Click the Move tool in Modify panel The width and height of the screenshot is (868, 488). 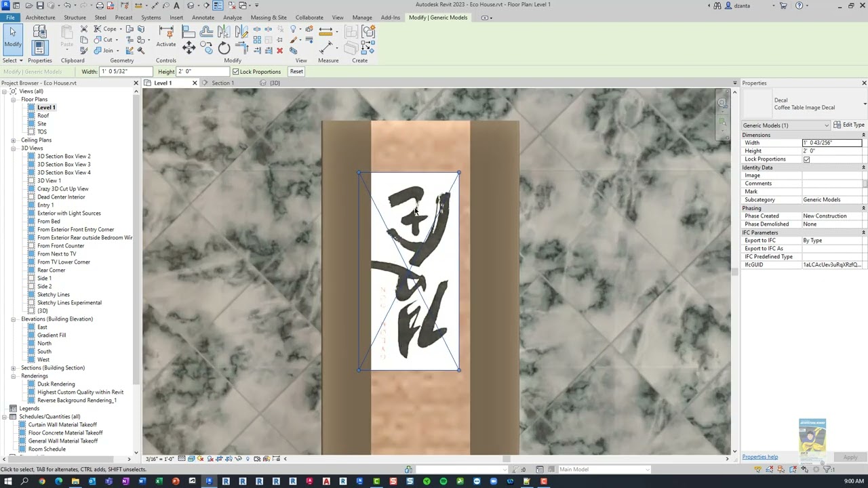point(189,47)
